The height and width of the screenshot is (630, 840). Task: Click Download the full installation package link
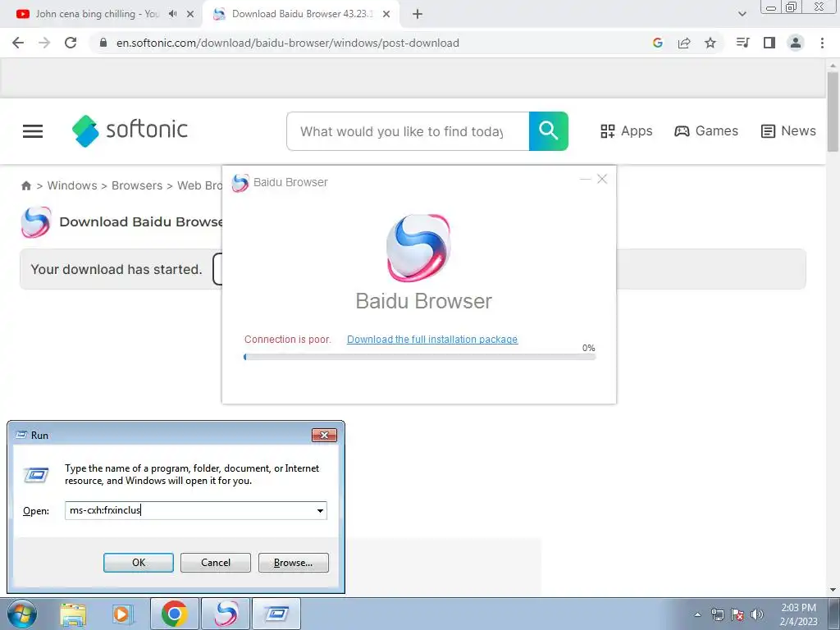pyautogui.click(x=432, y=339)
